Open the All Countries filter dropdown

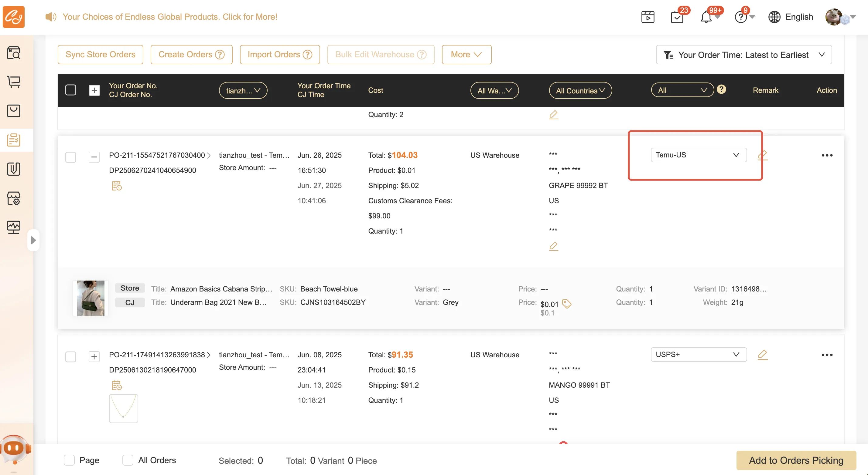point(580,91)
